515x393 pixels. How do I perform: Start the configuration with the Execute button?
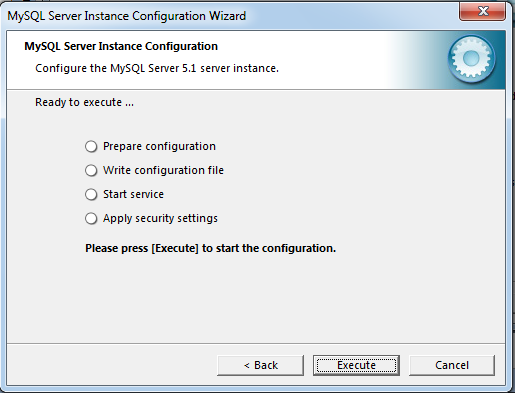tap(356, 365)
